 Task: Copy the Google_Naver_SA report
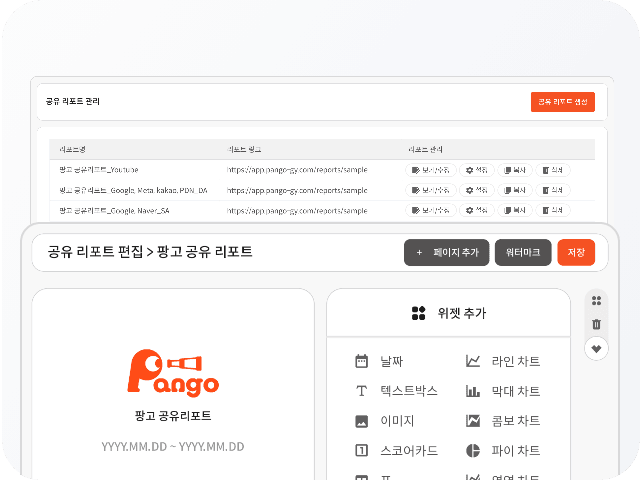(515, 210)
